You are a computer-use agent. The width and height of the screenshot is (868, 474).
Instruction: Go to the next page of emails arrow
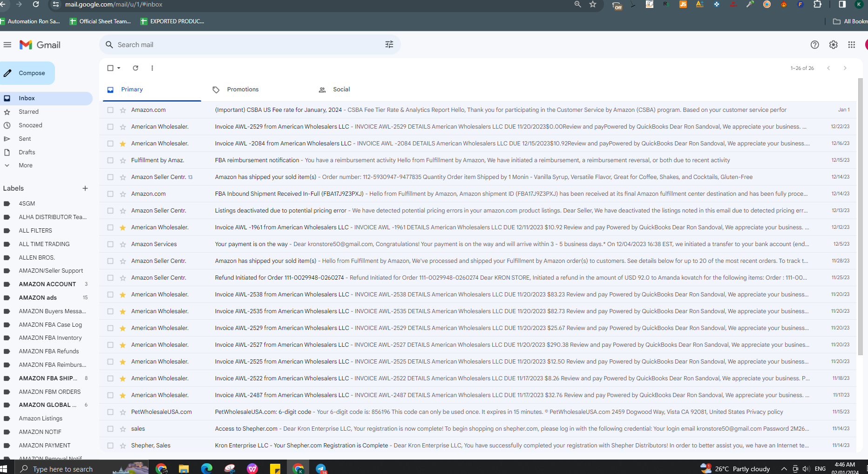coord(845,68)
